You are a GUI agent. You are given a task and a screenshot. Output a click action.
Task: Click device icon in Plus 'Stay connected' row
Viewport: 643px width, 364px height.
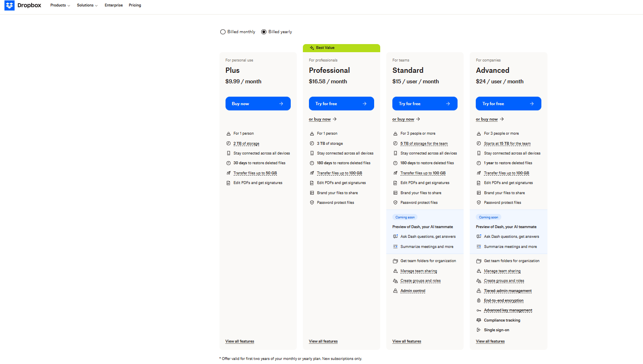tap(228, 153)
